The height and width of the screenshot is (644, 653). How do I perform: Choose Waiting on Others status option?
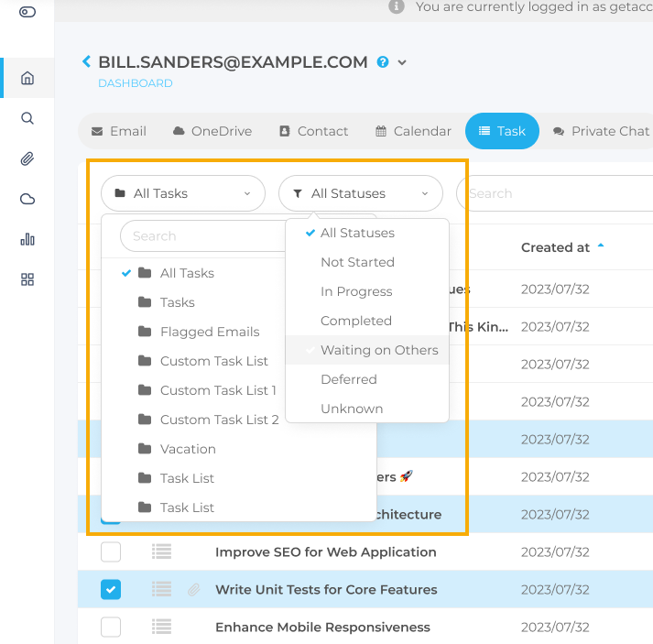(378, 350)
